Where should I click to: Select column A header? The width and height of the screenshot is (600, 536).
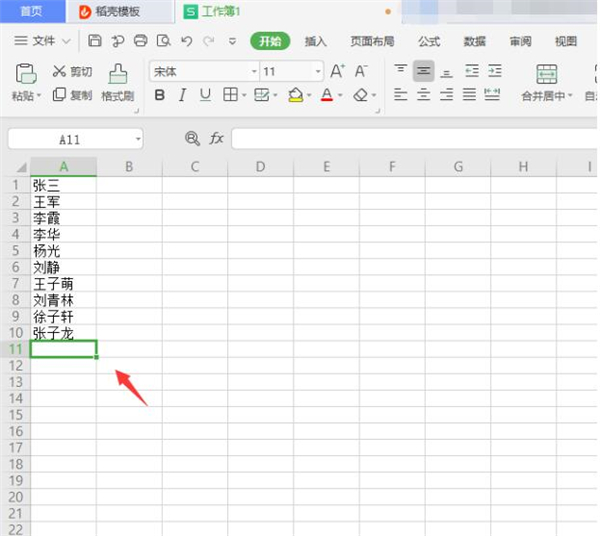64,166
